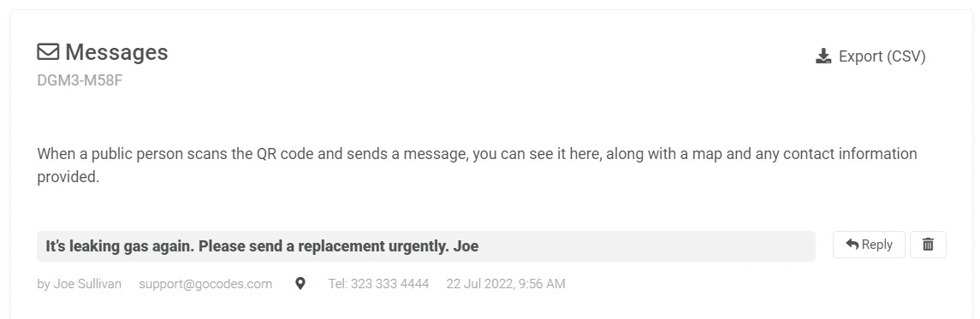Click the Messages heading title
980x319 pixels.
click(x=116, y=52)
